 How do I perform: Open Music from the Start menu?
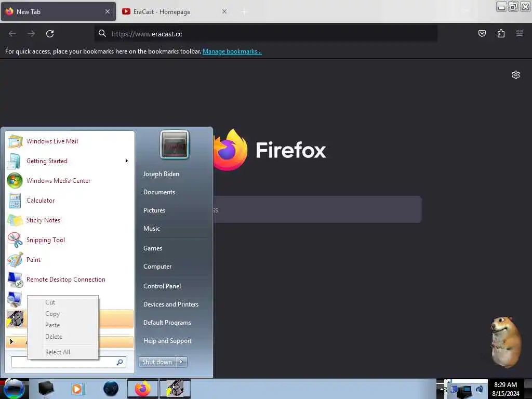152,229
